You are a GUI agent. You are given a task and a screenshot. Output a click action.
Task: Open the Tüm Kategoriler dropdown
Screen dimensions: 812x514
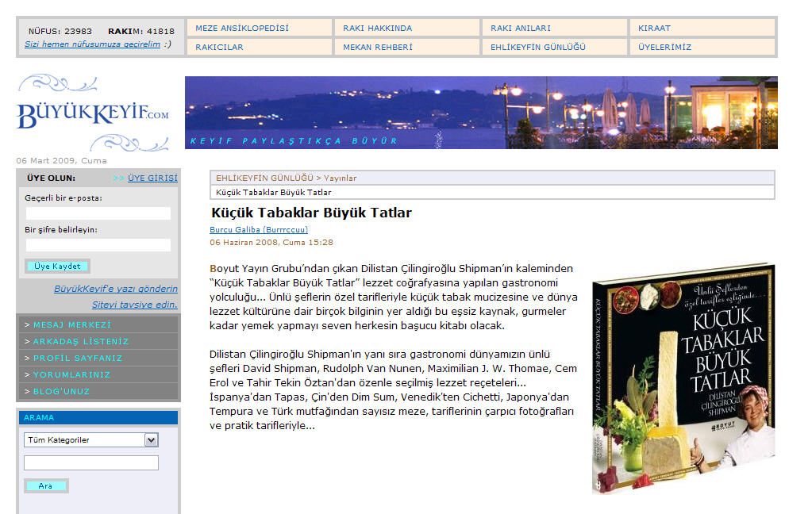tap(90, 439)
